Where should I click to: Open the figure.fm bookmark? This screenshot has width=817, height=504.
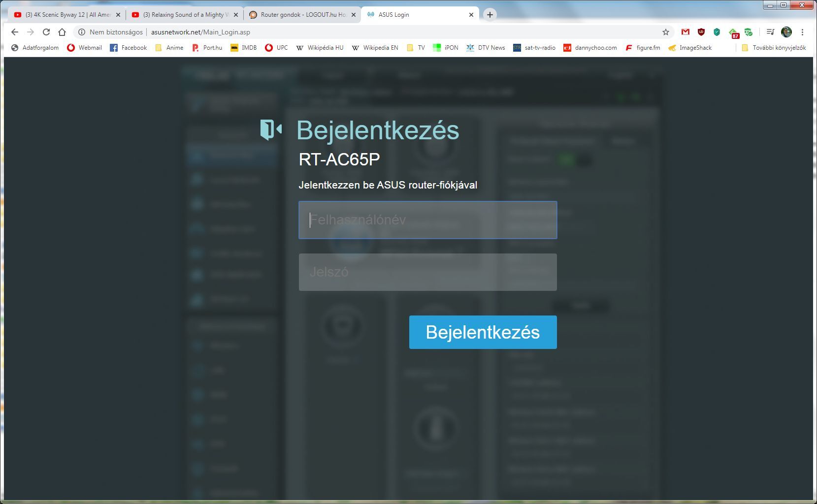(643, 48)
